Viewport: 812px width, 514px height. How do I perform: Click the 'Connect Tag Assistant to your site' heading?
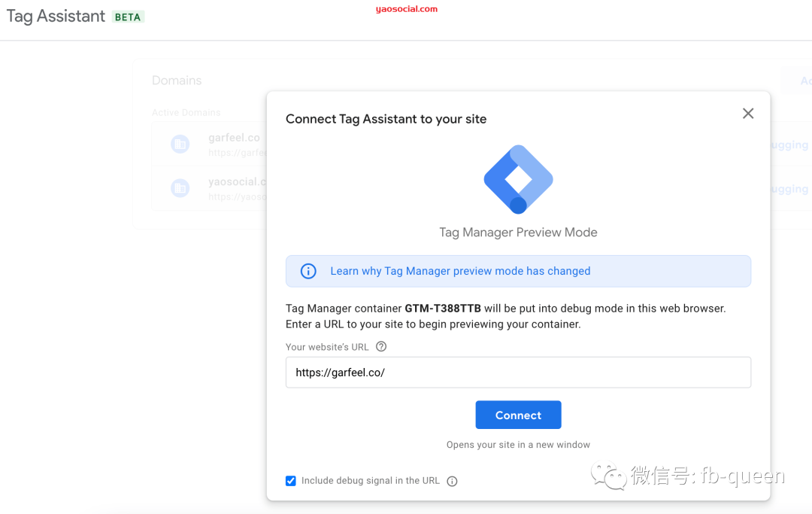(x=386, y=119)
